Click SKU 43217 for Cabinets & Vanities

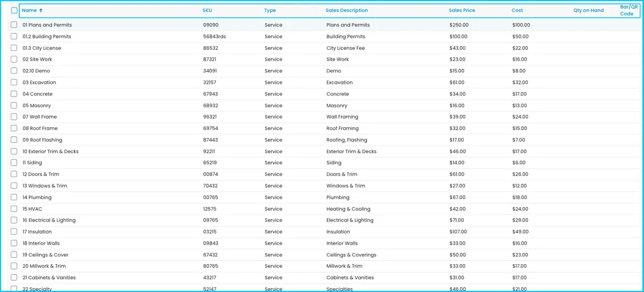(x=210, y=278)
